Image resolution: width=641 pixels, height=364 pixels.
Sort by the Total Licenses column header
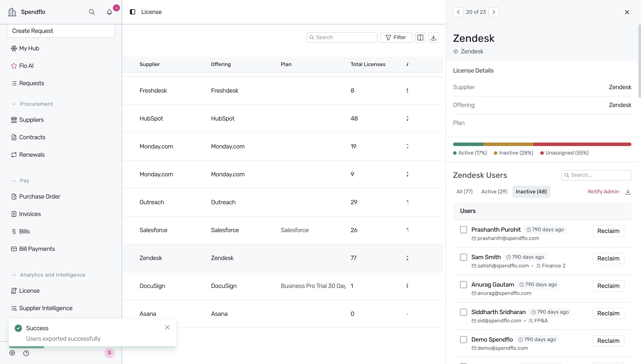click(x=368, y=64)
